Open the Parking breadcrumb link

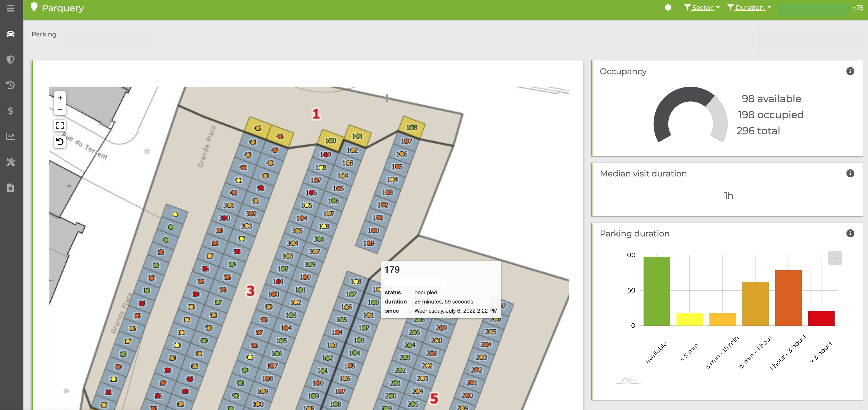click(44, 34)
